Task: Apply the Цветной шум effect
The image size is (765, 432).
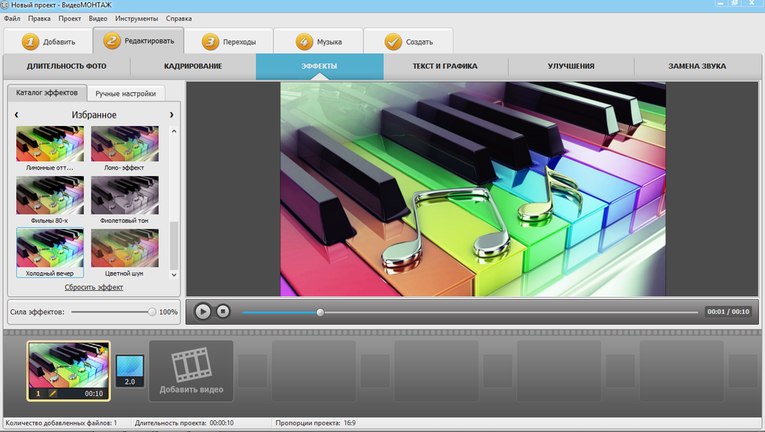Action: [124, 249]
